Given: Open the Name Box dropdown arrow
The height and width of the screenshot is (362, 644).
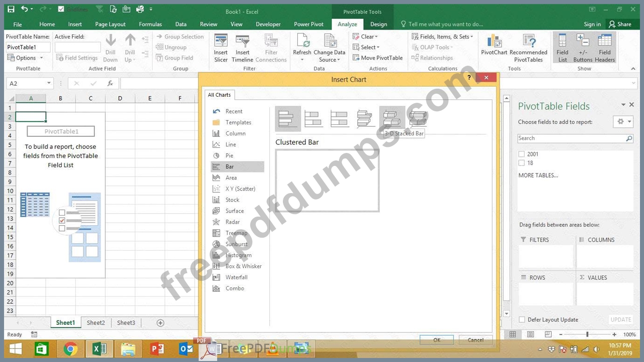Looking at the screenshot, I should pos(49,83).
